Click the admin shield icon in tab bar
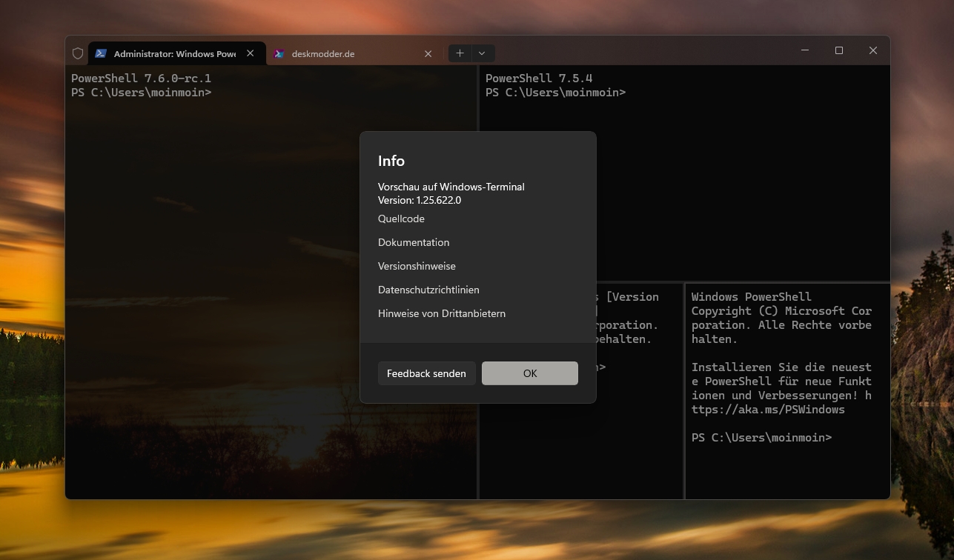954x560 pixels. coord(77,53)
